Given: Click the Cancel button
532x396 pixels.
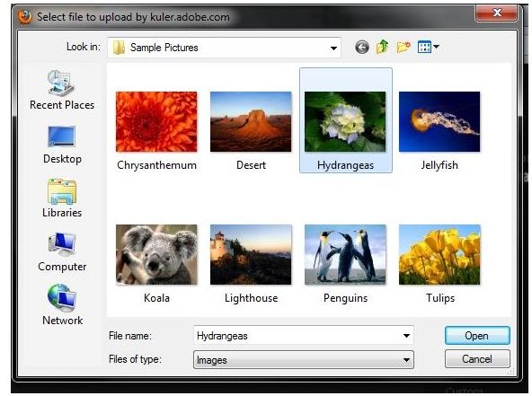Looking at the screenshot, I should tap(477, 358).
